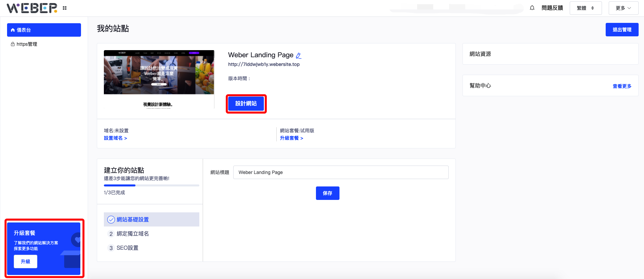Click the Weber Landing Page site title
Image resolution: width=644 pixels, height=279 pixels.
261,55
